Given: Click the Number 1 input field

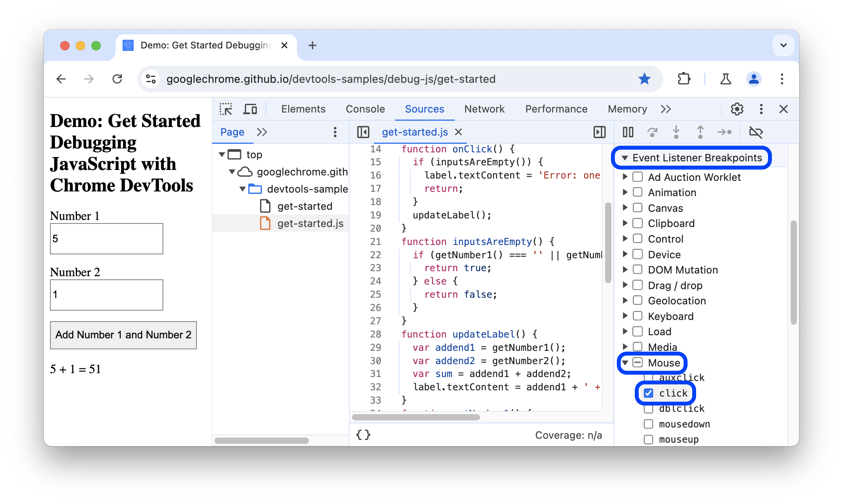Looking at the screenshot, I should pos(106,238).
